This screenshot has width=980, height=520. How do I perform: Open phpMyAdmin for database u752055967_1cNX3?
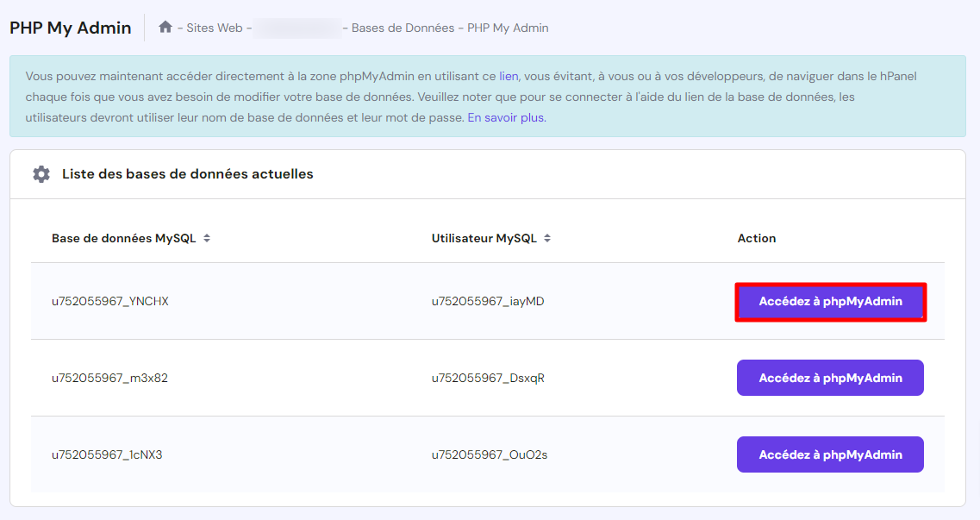[830, 454]
